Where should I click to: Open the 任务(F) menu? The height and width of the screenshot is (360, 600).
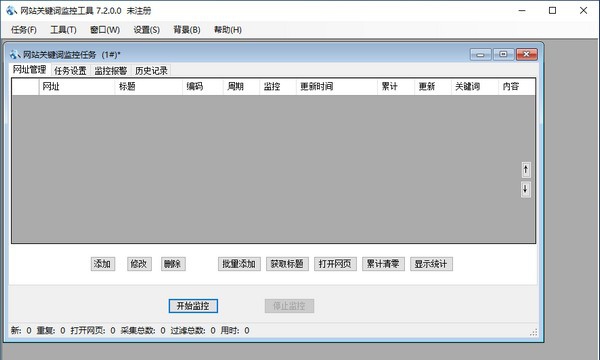(x=24, y=30)
